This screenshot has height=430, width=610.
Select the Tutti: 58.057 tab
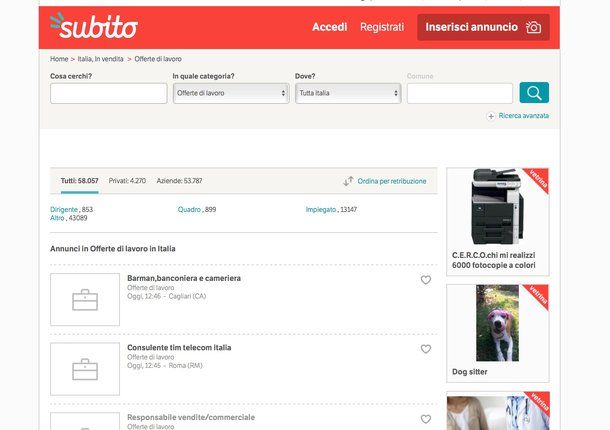tap(79, 181)
